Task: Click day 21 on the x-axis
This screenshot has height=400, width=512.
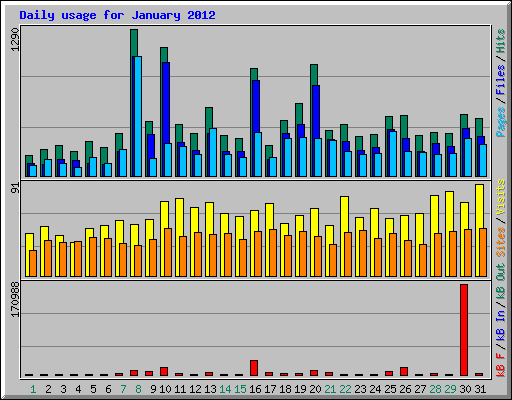Action: (x=330, y=389)
